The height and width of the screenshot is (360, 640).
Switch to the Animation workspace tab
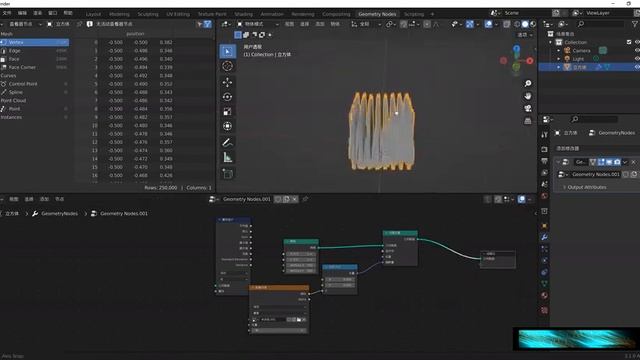pos(272,14)
